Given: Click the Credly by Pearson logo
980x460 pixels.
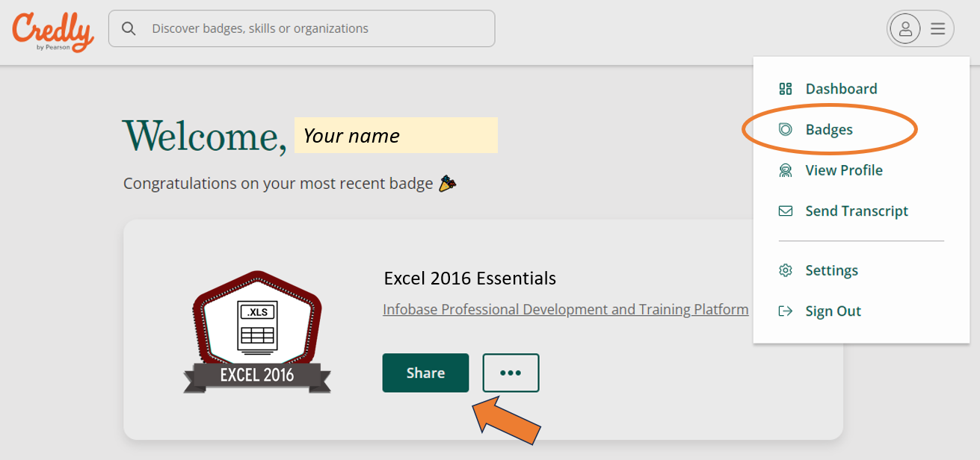Looking at the screenshot, I should coord(52,32).
